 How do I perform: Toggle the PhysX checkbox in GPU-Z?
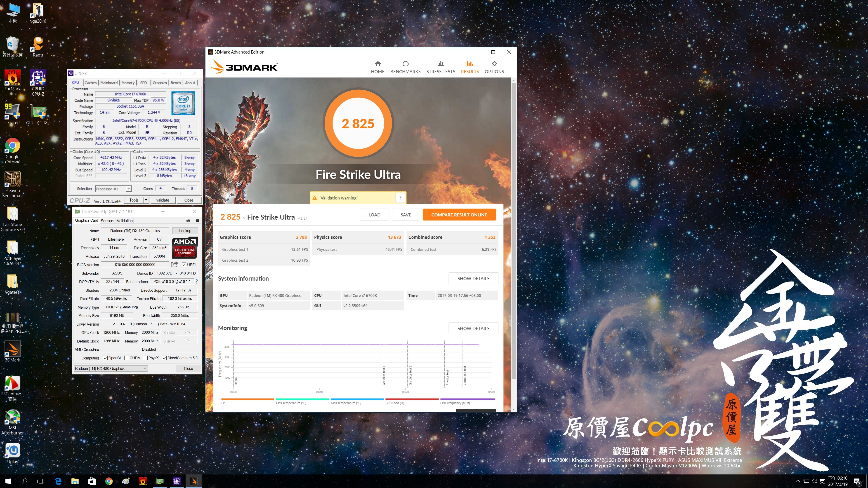(x=145, y=358)
